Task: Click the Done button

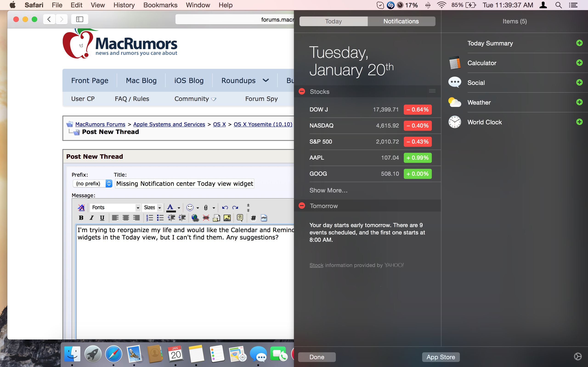Action: tap(317, 357)
